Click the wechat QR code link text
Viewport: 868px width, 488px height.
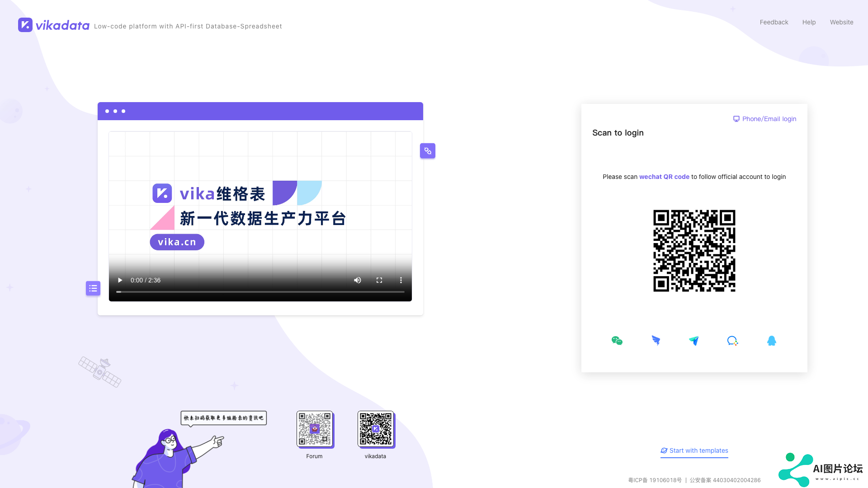[x=664, y=177]
